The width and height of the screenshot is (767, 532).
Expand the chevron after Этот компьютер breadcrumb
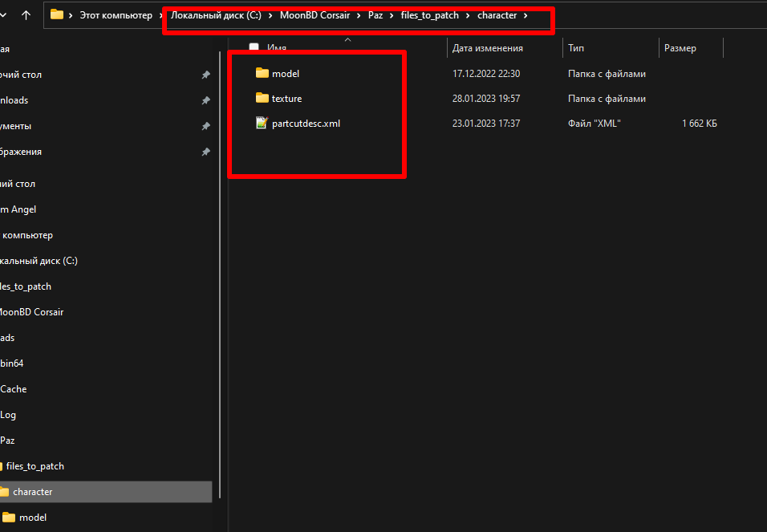pyautogui.click(x=161, y=15)
